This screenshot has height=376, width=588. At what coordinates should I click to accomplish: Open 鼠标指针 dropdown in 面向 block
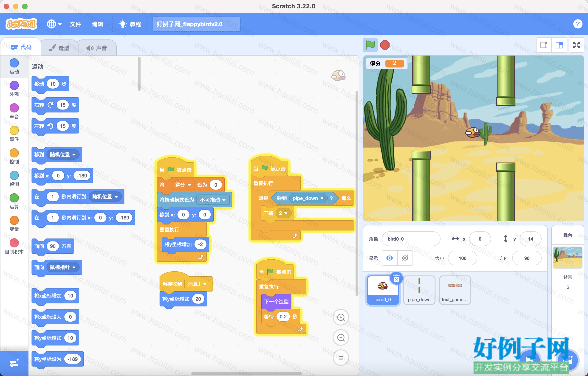click(63, 267)
